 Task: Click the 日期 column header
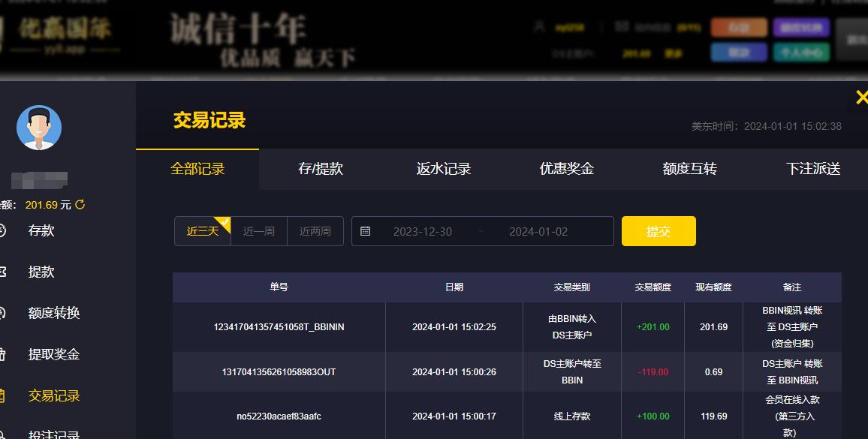[x=454, y=287]
